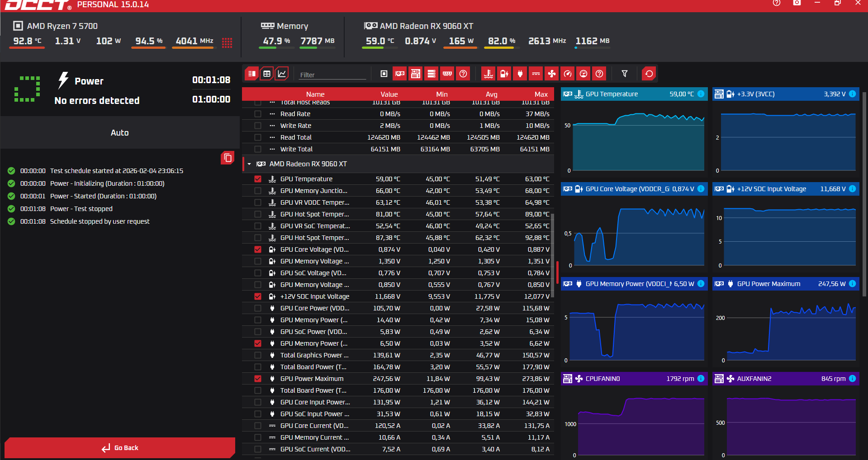
Task: Toggle voltage sensor type filter
Action: pos(504,74)
